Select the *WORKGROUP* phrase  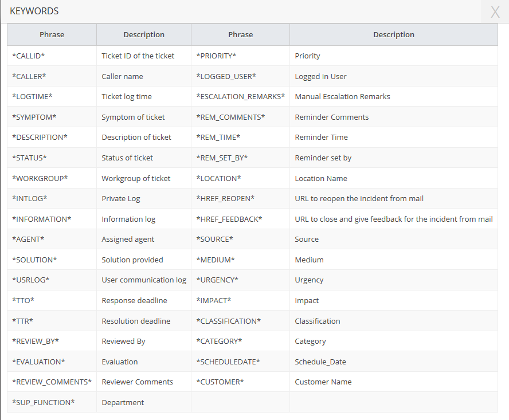pyautogui.click(x=40, y=178)
